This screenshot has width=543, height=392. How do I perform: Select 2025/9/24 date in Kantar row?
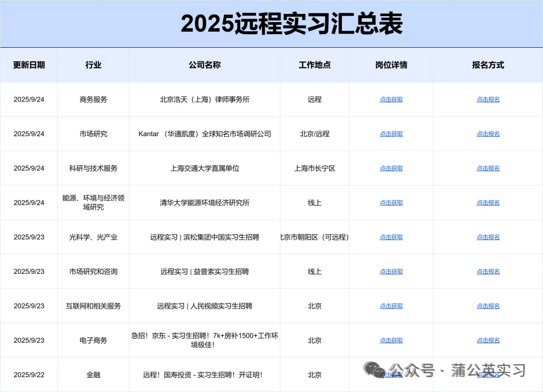click(x=29, y=134)
